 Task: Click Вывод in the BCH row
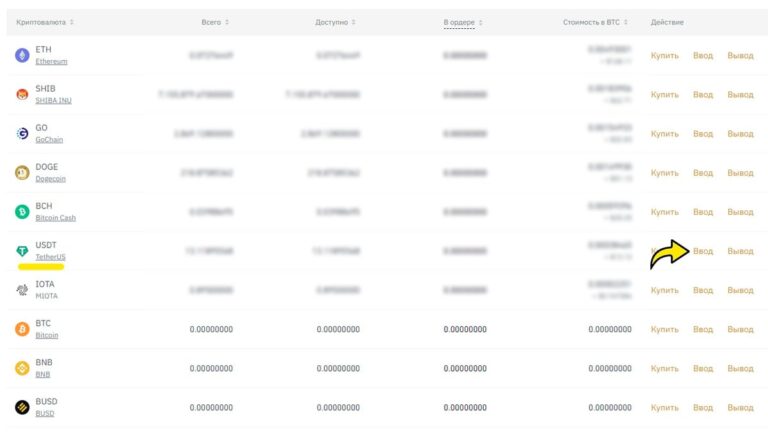(740, 212)
